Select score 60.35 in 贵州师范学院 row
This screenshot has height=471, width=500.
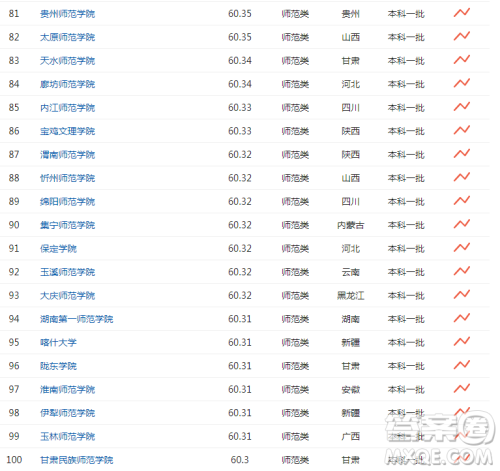[240, 14]
